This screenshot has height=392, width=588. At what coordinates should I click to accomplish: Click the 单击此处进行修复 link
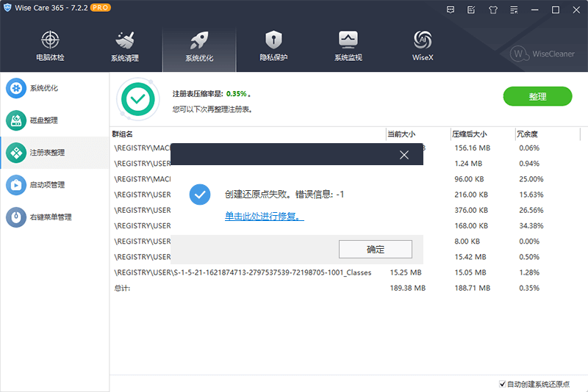[265, 217]
